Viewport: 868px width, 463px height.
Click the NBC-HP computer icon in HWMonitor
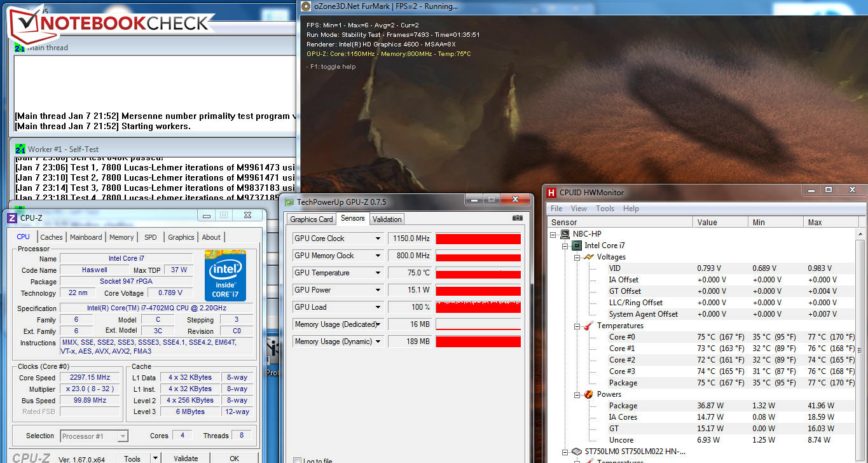565,234
